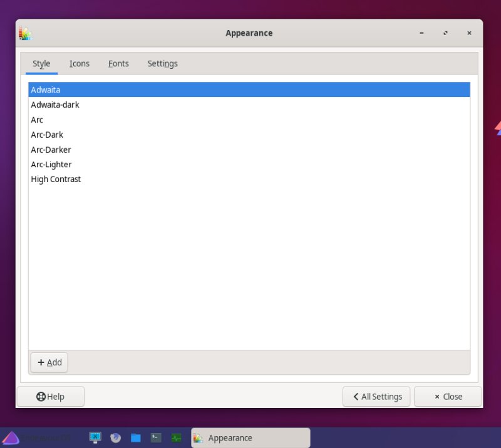
Task: Minimize the Appearance window
Action: pos(421,33)
